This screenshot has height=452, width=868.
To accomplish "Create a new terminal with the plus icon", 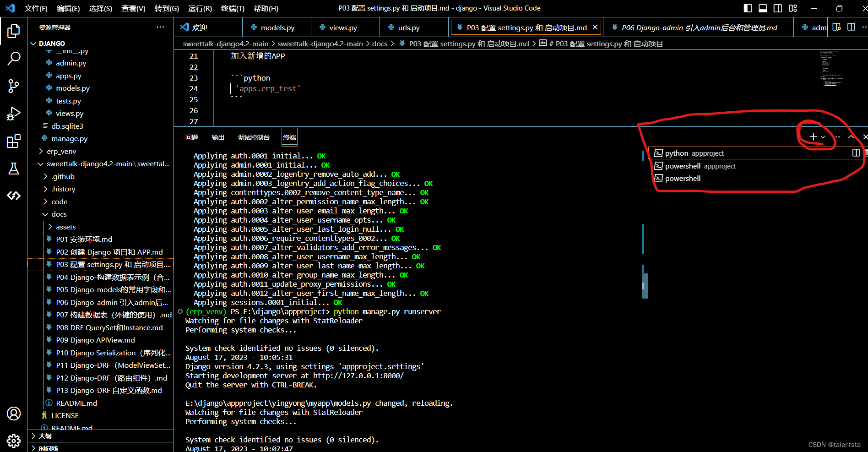I will [812, 136].
